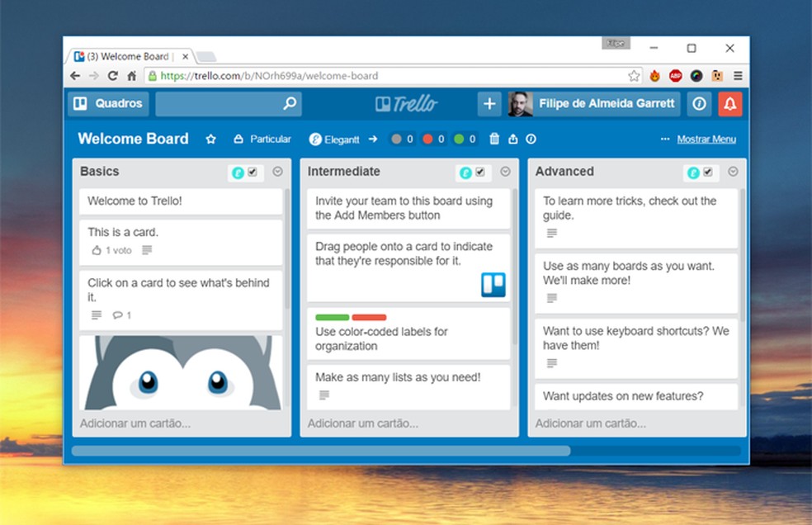Toggle the Basics list checkbox

[x=253, y=172]
